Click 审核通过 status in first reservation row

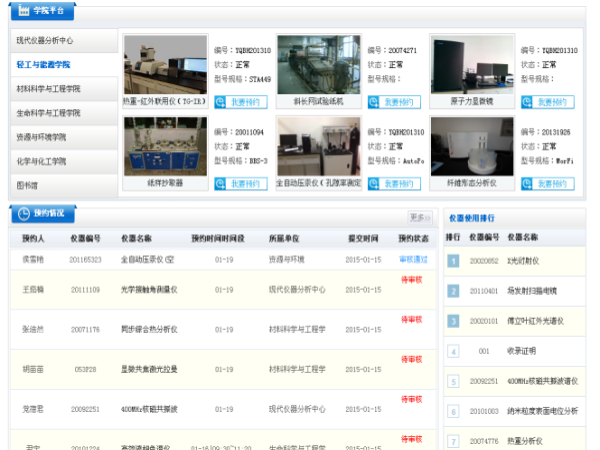412,260
